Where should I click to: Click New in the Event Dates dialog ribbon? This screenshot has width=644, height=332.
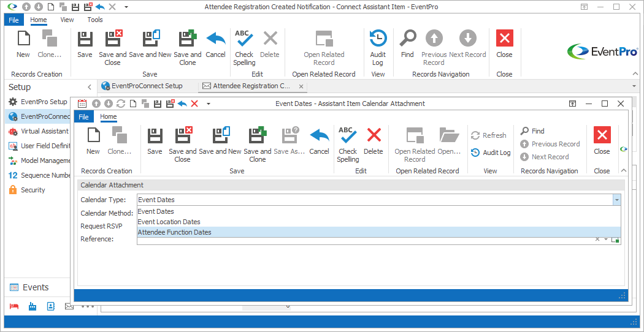tap(93, 141)
